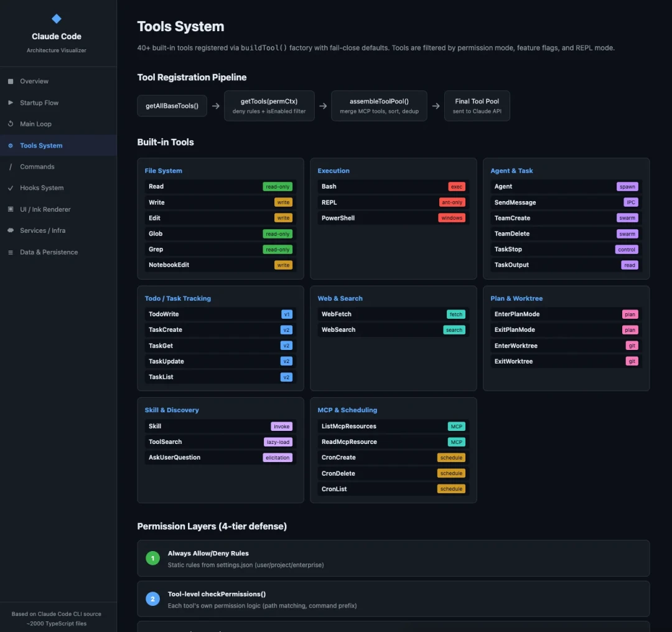Select the TaskOutput tool row
The height and width of the screenshot is (632, 672).
point(566,265)
